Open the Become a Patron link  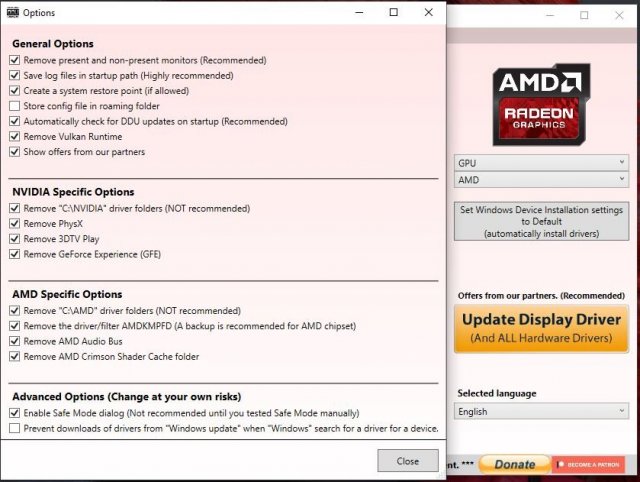592,465
